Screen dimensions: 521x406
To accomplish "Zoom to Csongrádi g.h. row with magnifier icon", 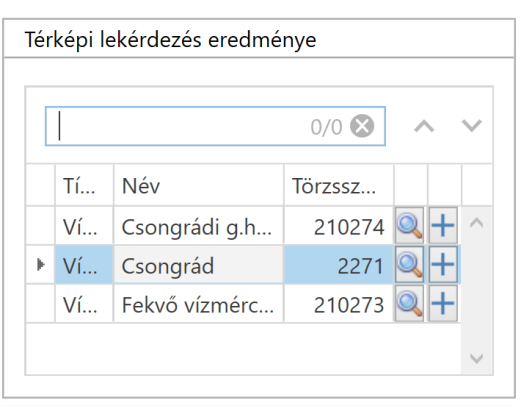I will (x=409, y=226).
